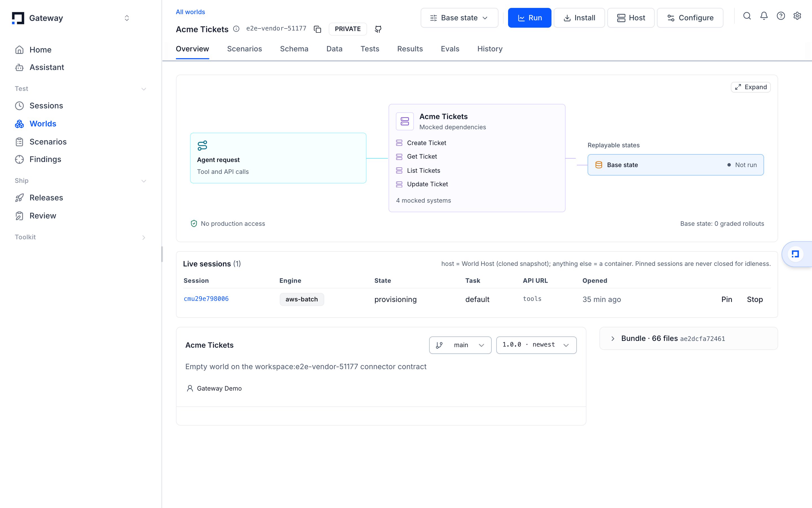Open the settings gear icon
The height and width of the screenshot is (508, 812).
coord(798,16)
